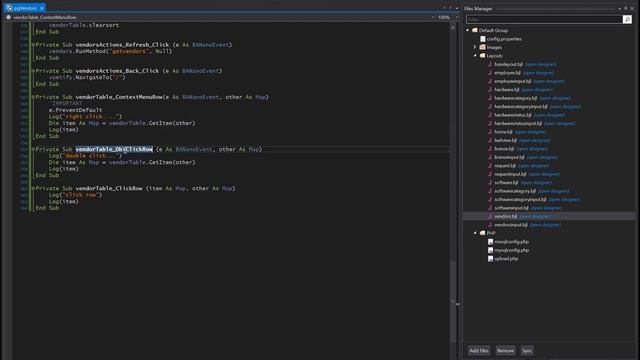
Task: Click the e.PreventDefault code line
Action: coord(76,110)
